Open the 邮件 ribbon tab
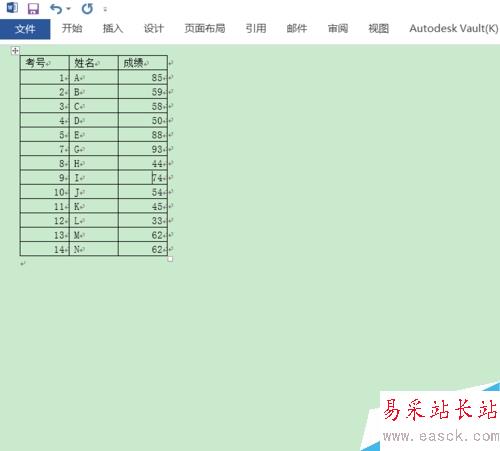This screenshot has width=500, height=451. [x=297, y=29]
